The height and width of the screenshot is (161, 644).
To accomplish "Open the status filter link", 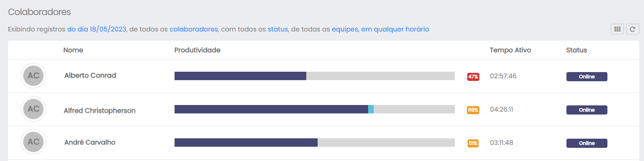I will [278, 29].
